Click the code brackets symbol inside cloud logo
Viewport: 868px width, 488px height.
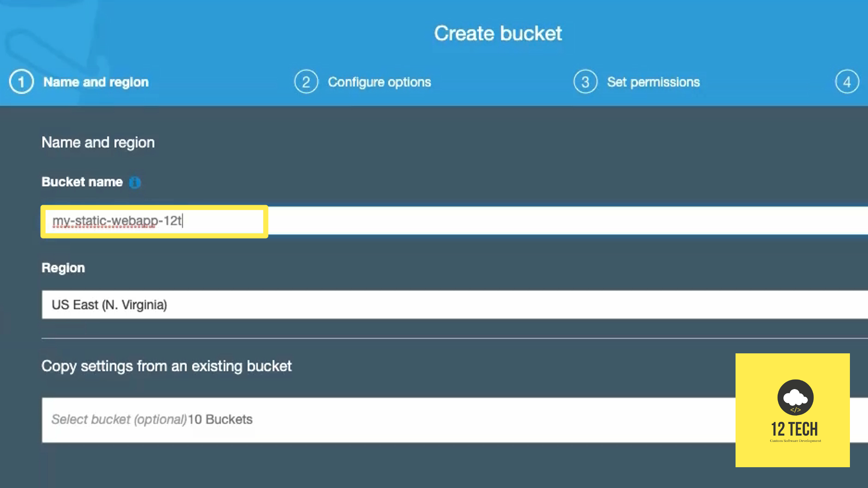[795, 410]
